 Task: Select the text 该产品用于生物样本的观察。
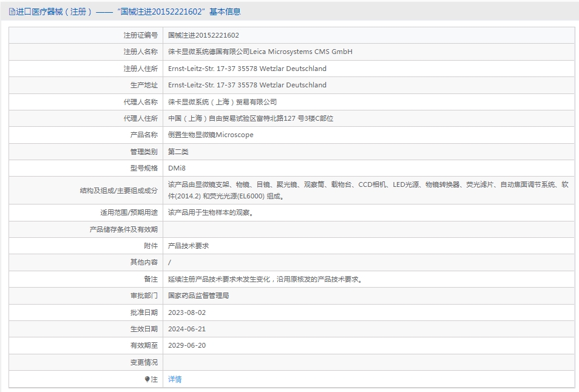tap(211, 212)
